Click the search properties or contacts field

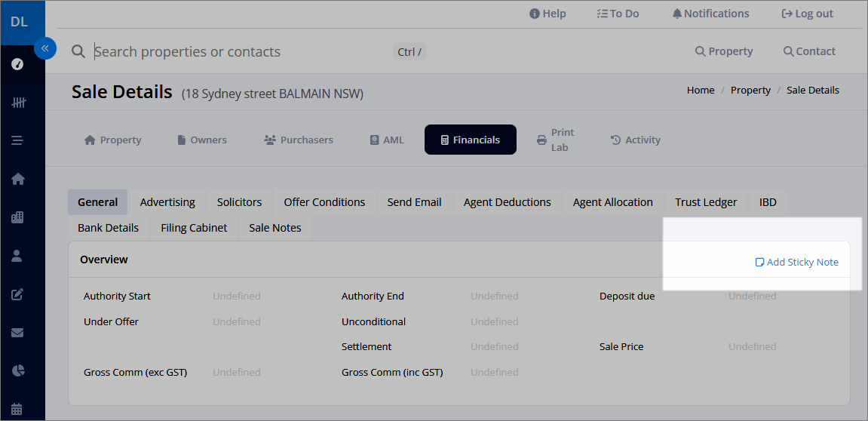coord(242,51)
